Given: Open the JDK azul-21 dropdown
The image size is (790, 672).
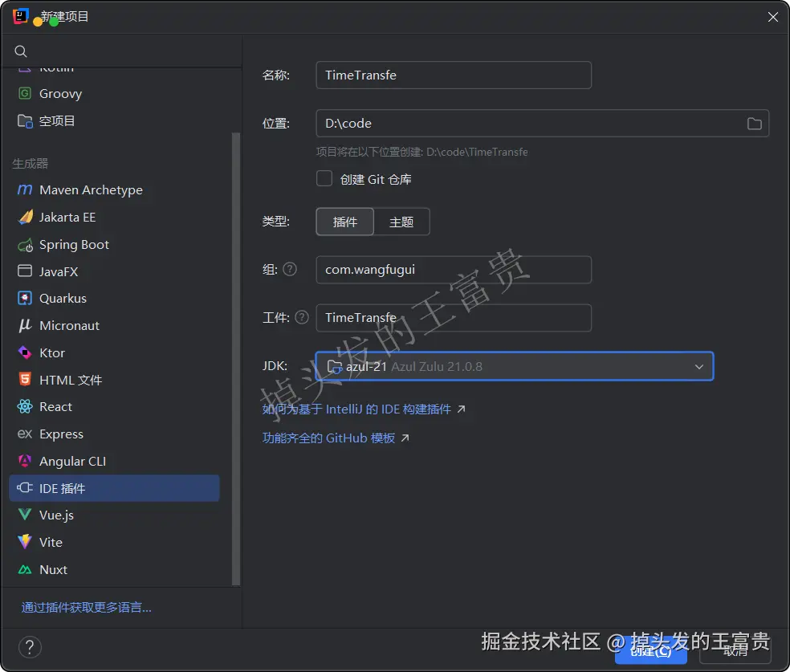Looking at the screenshot, I should tap(515, 366).
